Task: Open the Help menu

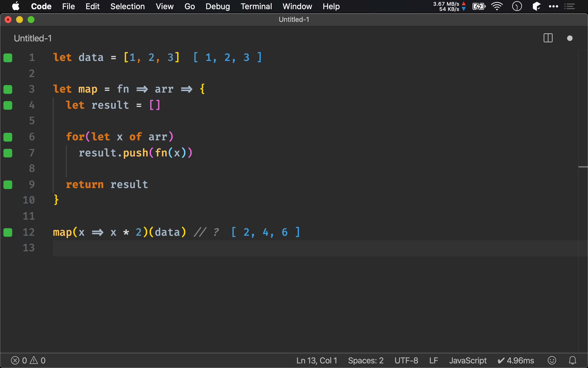Action: coord(331,6)
